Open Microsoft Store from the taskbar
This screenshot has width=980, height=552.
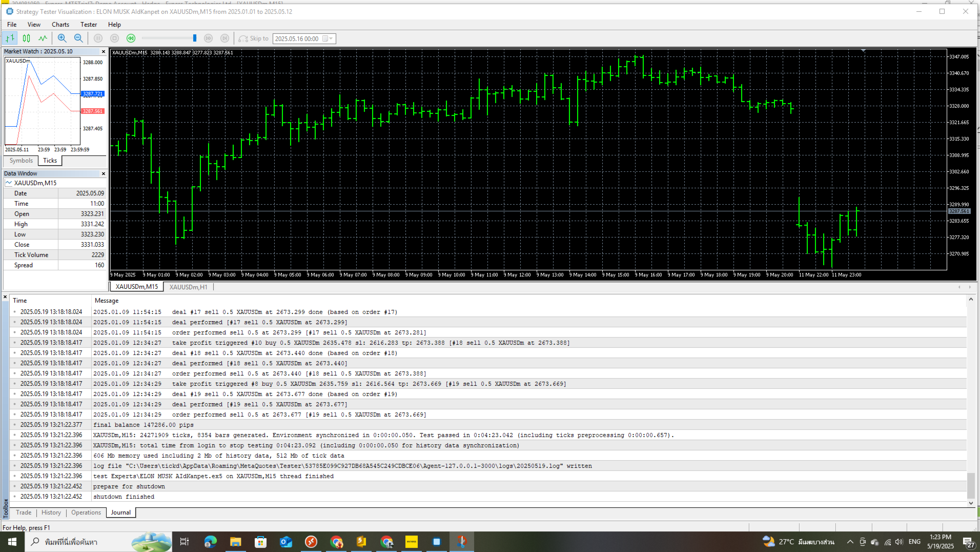coord(260,542)
